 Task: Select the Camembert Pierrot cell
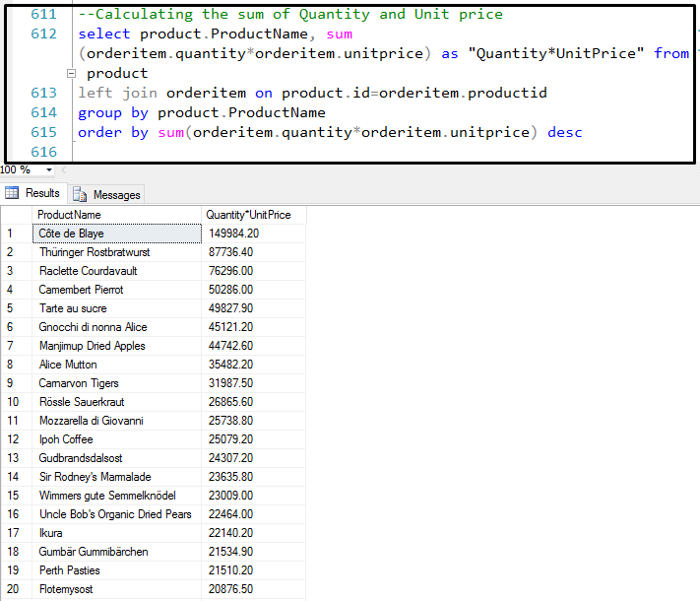[x=116, y=290]
